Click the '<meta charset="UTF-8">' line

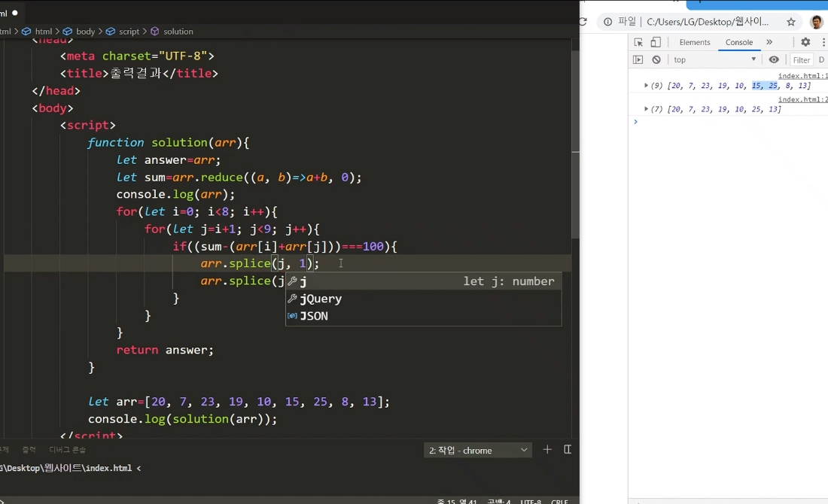click(x=137, y=56)
